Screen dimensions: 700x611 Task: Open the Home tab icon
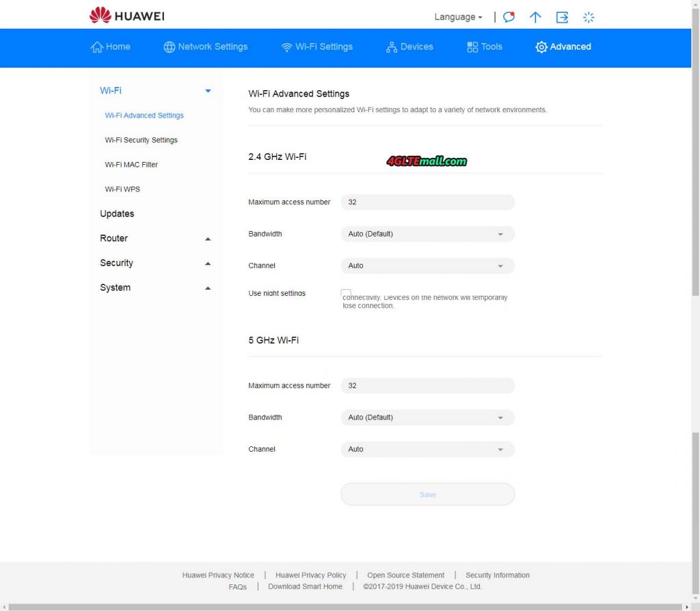[97, 46]
